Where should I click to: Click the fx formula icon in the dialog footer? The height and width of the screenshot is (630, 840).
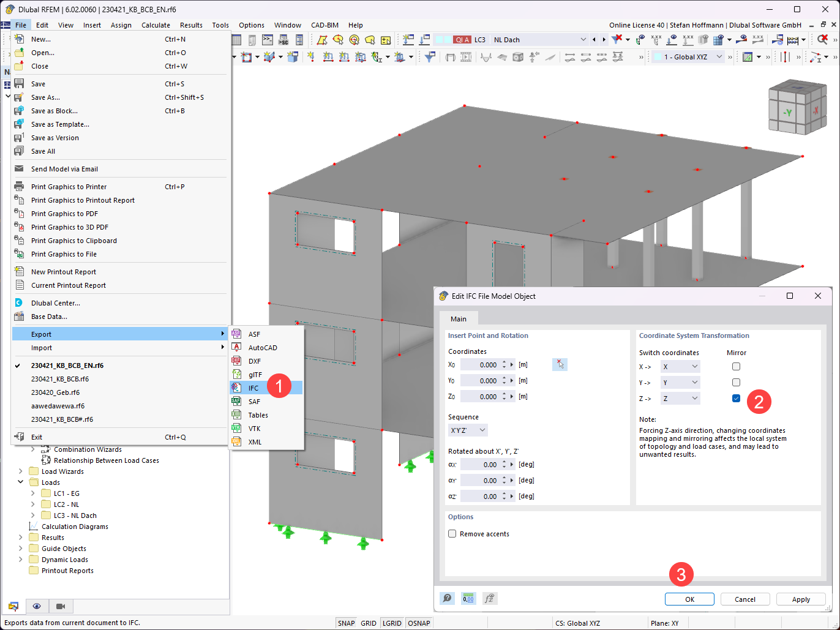pos(490,599)
